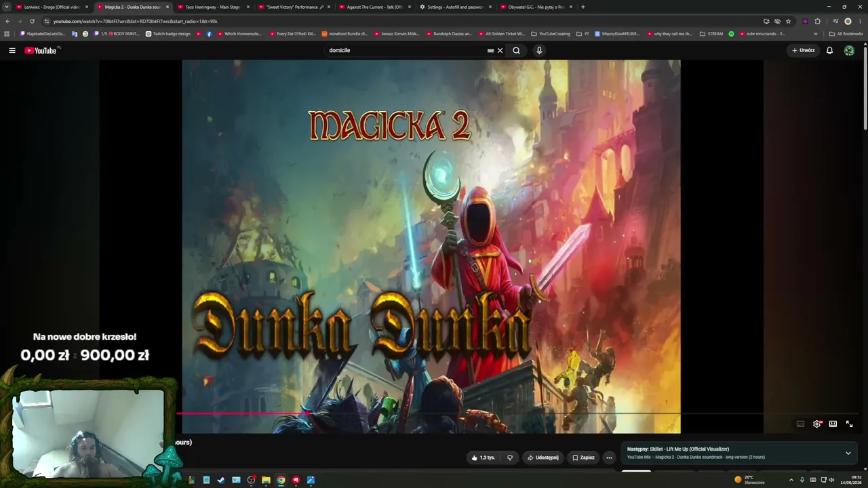This screenshot has height=488, width=868.
Task: Enter fullscreen on the video player
Action: [849, 424]
